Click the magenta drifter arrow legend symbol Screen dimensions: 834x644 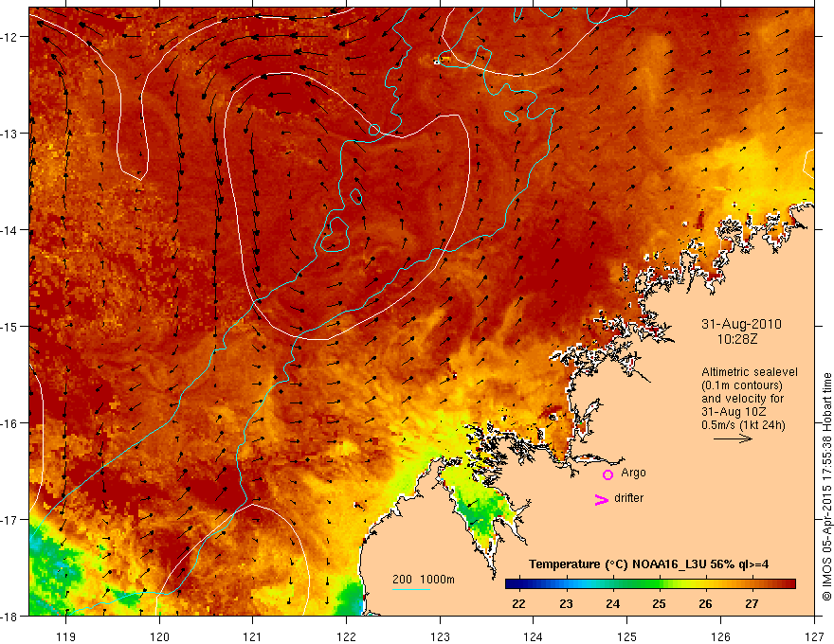tap(601, 499)
